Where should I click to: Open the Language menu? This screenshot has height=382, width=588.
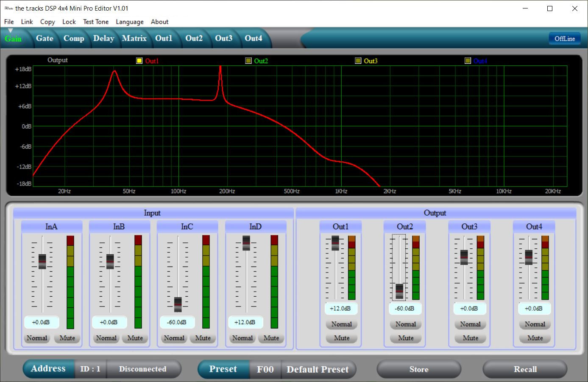[x=130, y=22]
